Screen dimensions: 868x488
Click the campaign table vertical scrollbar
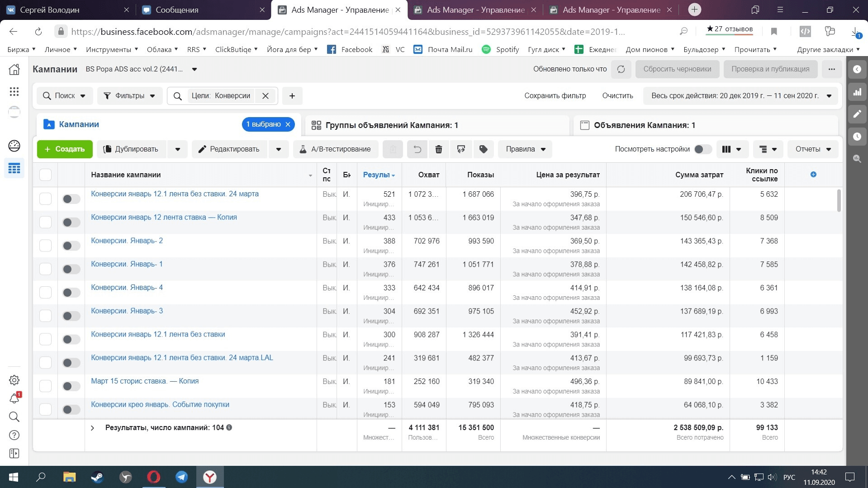(x=839, y=200)
